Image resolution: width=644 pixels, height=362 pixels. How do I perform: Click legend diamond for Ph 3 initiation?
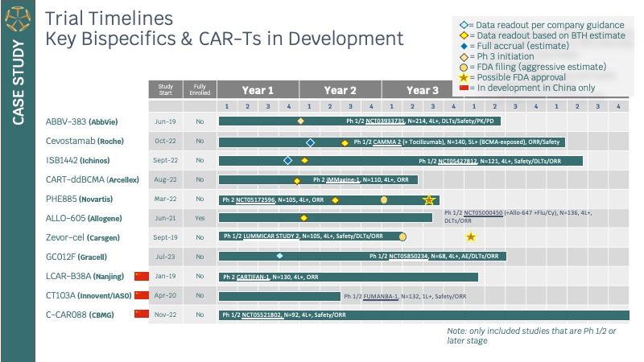pyautogui.click(x=464, y=57)
